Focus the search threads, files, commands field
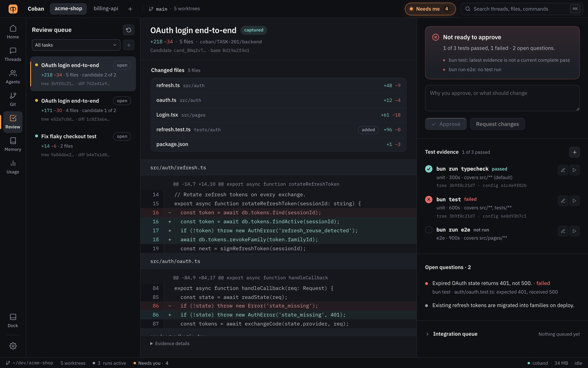 521,9
